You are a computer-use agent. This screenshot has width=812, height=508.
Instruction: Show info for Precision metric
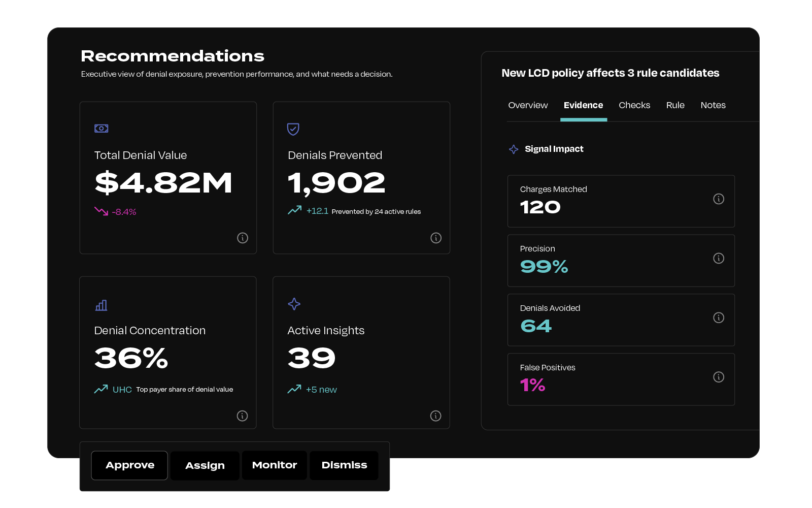(x=719, y=258)
